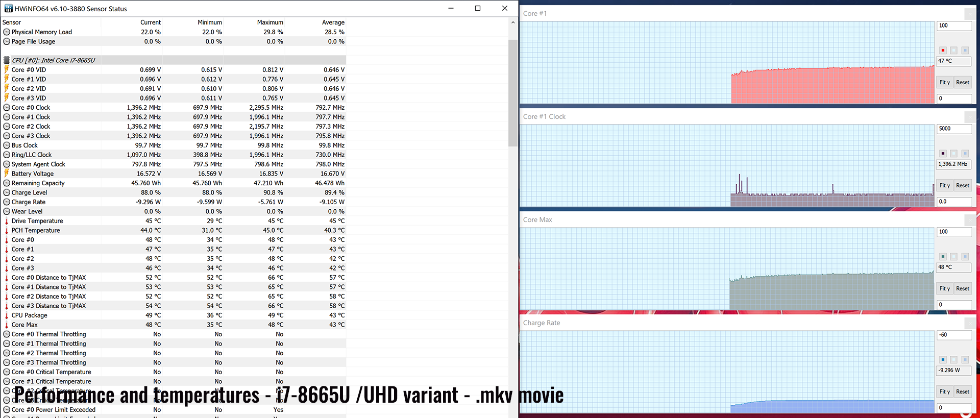This screenshot has width=980, height=418.
Task: Close the Core #1 Clock graph window
Action: [970, 117]
